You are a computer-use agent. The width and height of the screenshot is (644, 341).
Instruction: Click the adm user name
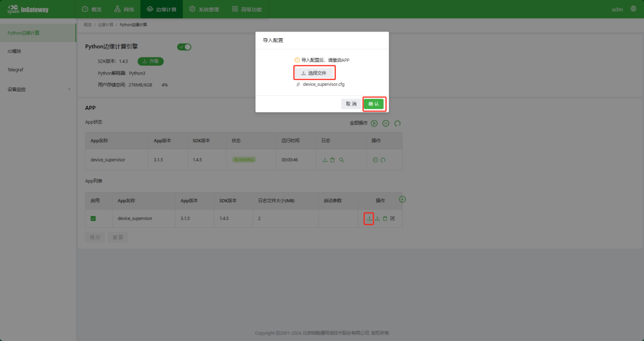tap(617, 9)
